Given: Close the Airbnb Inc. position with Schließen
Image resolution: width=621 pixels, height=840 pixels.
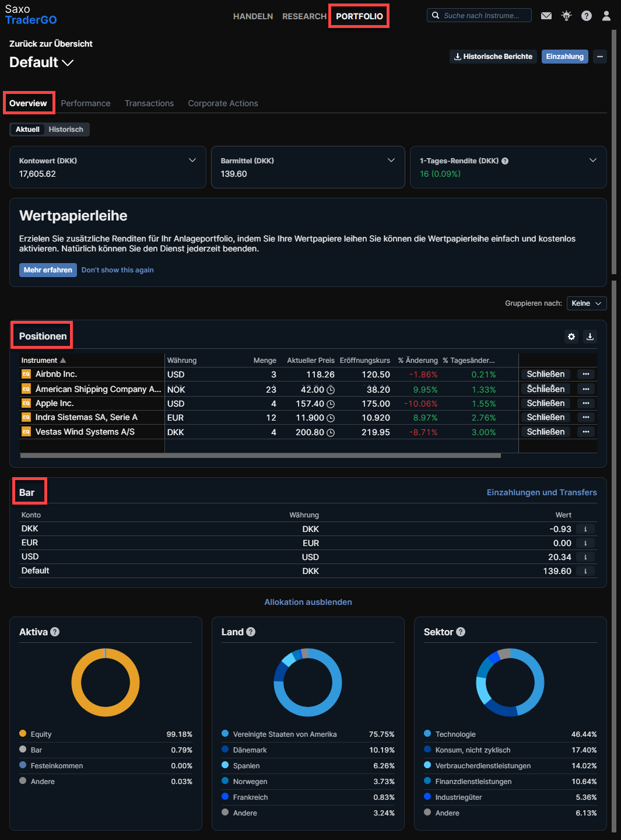Looking at the screenshot, I should click(x=546, y=374).
